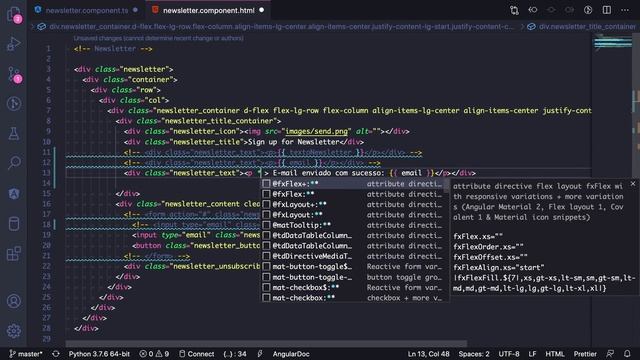The height and width of the screenshot is (360, 640).
Task: Click the Ln 13, Col 48 position indicator
Action: [x=429, y=354]
